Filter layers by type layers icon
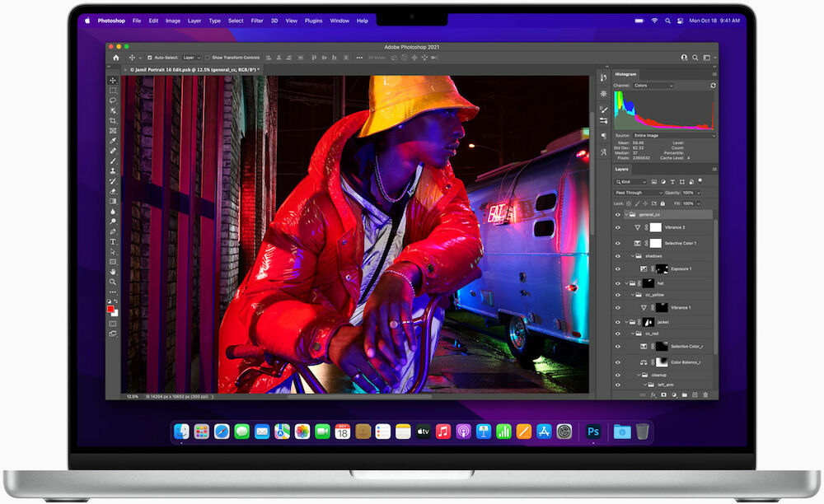824x504 pixels. click(x=672, y=182)
